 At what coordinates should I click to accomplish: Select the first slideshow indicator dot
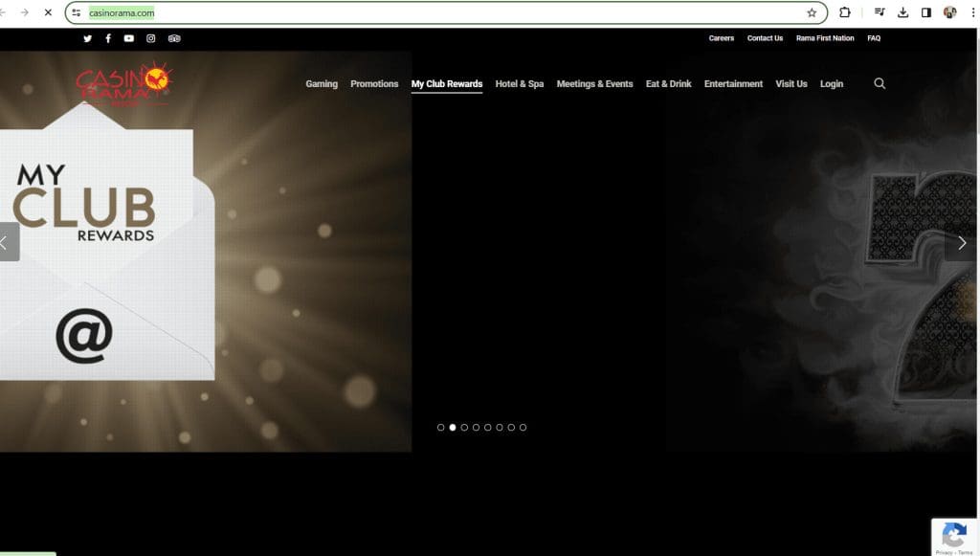click(440, 428)
